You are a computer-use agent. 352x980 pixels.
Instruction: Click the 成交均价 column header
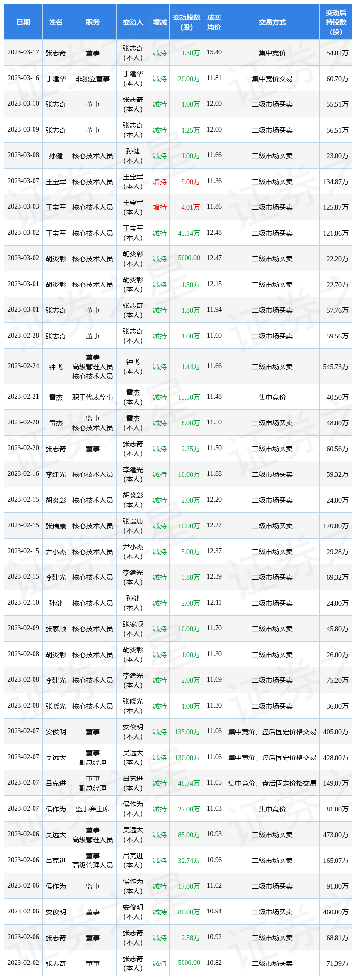tap(214, 22)
